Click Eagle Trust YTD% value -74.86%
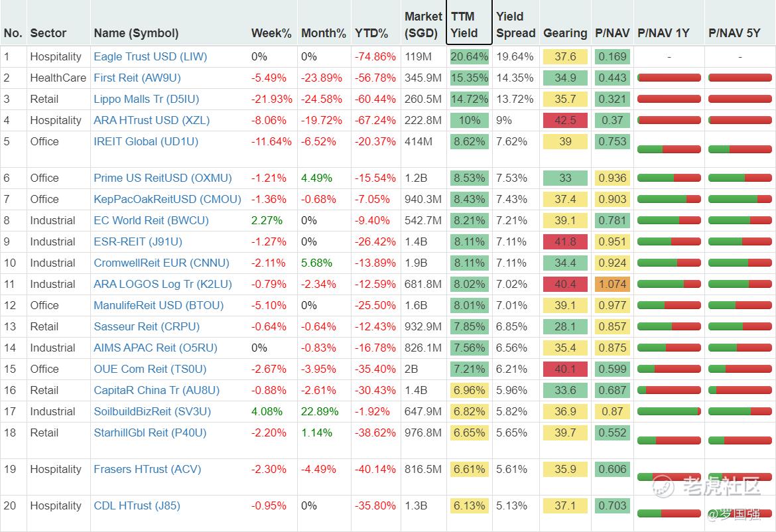 375,56
